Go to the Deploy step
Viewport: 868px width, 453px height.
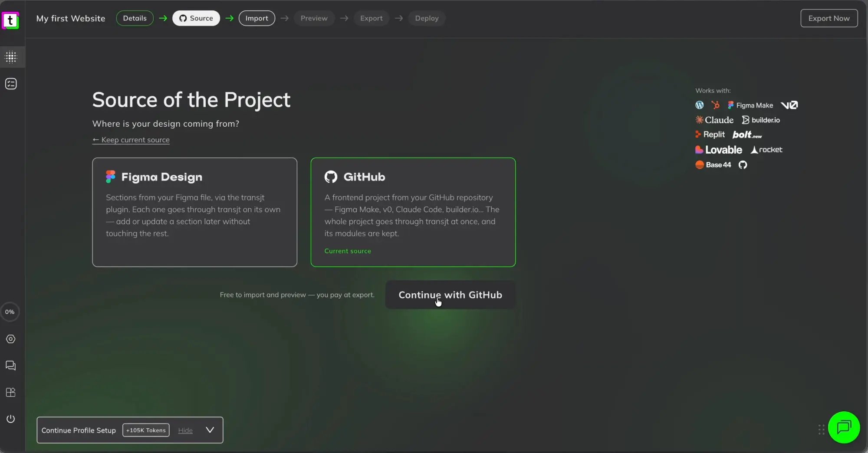427,18
